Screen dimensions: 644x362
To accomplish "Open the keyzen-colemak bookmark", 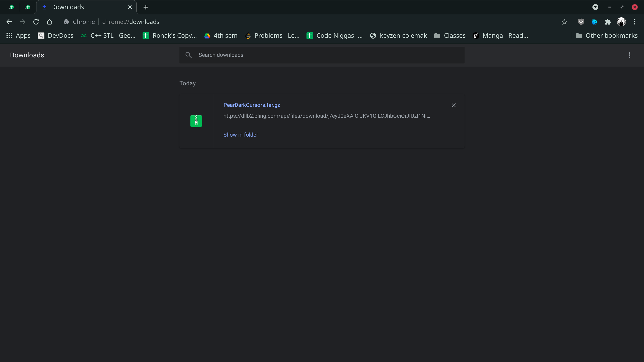I will point(398,35).
